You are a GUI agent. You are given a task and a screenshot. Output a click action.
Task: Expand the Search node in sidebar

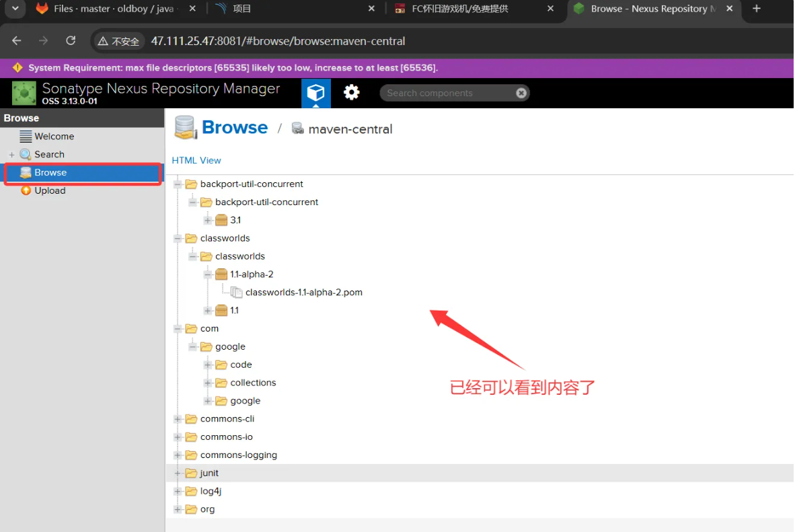pos(11,155)
